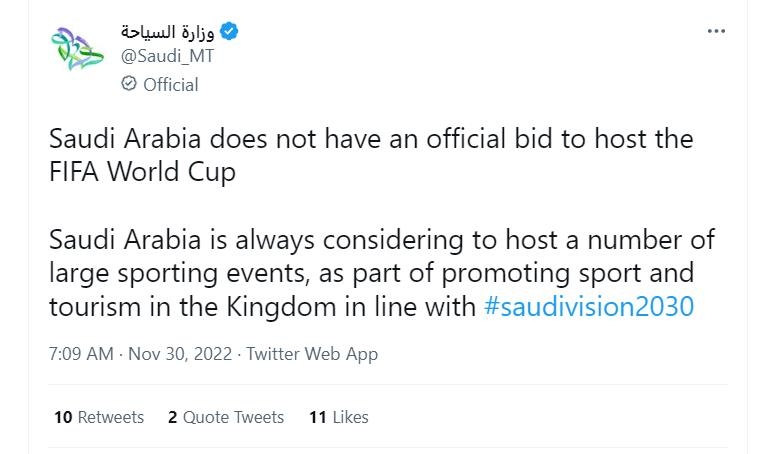View the 2 Quote Tweets list

[x=226, y=417]
